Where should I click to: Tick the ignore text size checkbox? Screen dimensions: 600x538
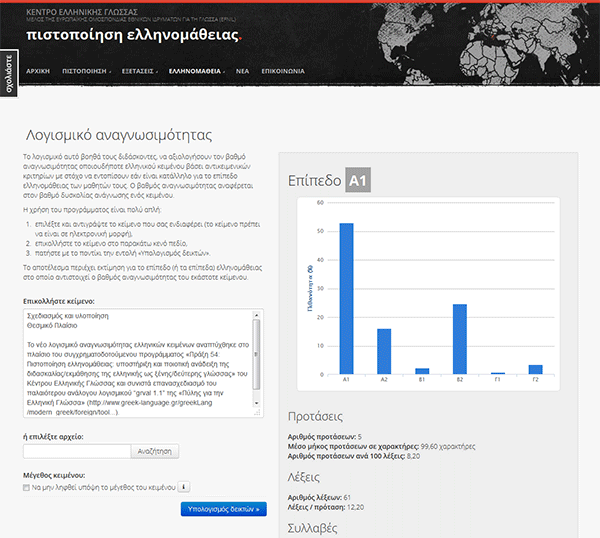(x=26, y=487)
